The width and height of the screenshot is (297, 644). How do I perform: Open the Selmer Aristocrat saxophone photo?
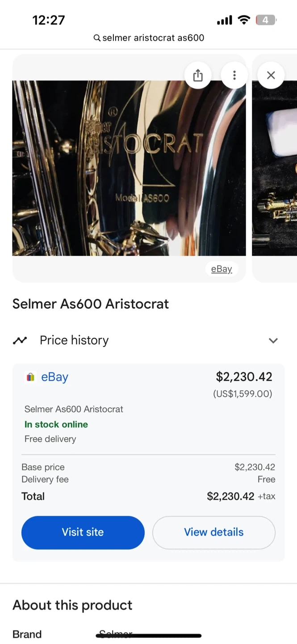click(x=129, y=168)
